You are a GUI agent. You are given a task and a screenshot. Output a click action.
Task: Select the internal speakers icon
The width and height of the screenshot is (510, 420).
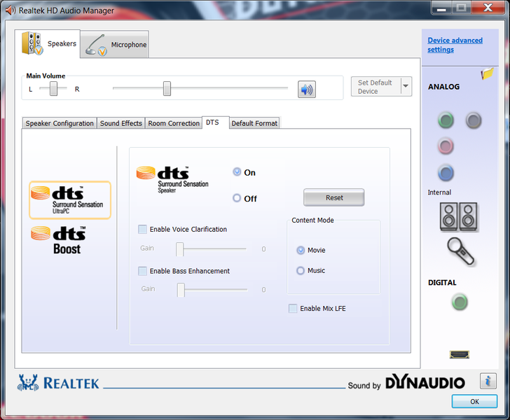(x=459, y=216)
